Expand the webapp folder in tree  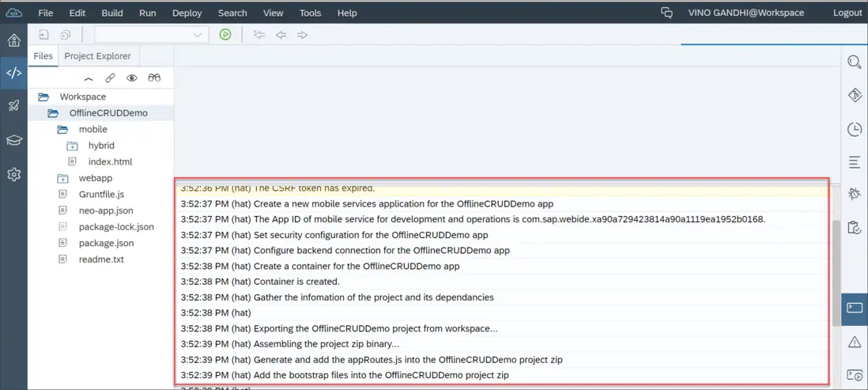click(62, 178)
